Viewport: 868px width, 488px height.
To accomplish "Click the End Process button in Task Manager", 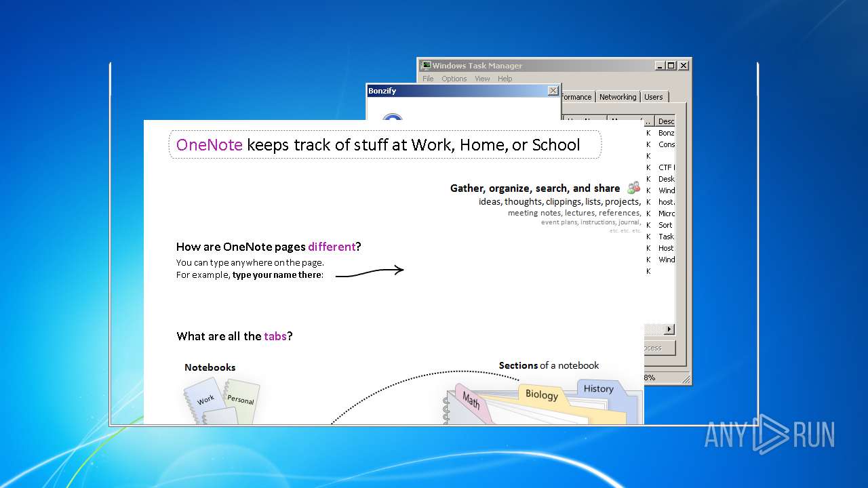I will [x=659, y=348].
